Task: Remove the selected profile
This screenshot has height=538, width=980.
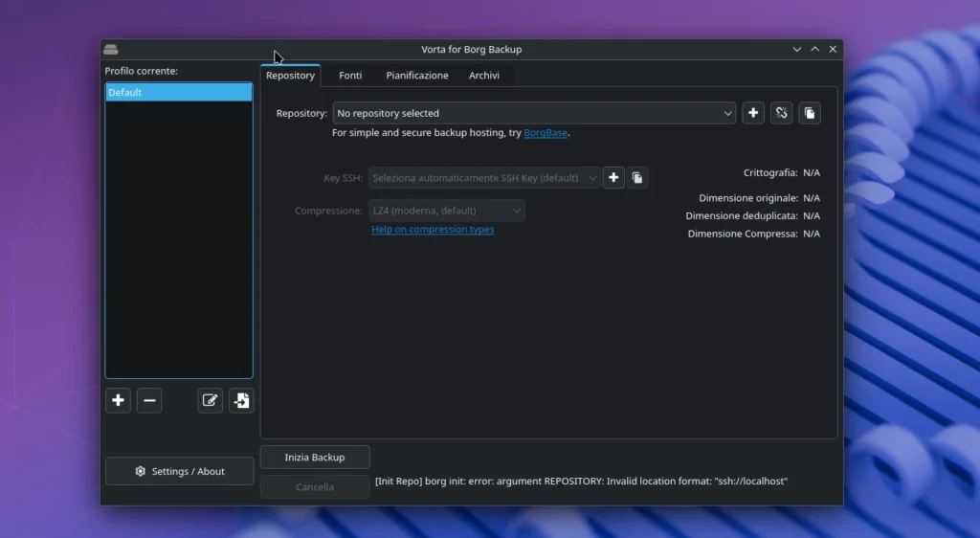Action: click(x=149, y=400)
